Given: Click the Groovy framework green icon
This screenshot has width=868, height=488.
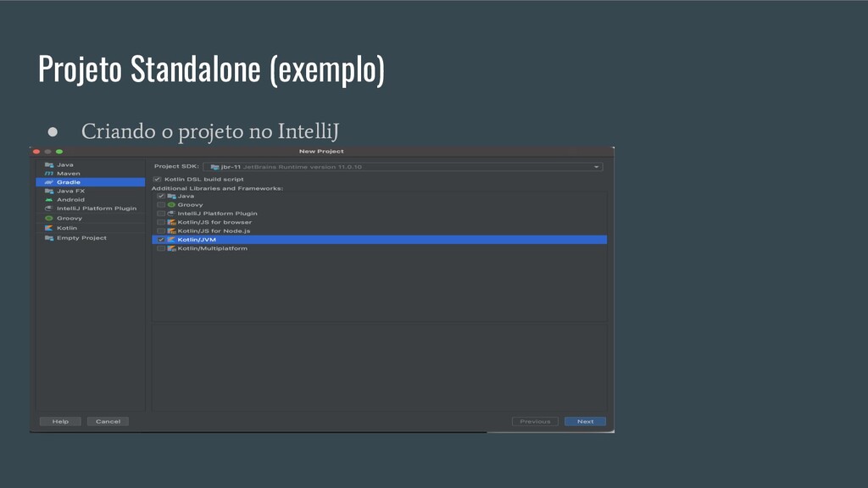Looking at the screenshot, I should (171, 205).
